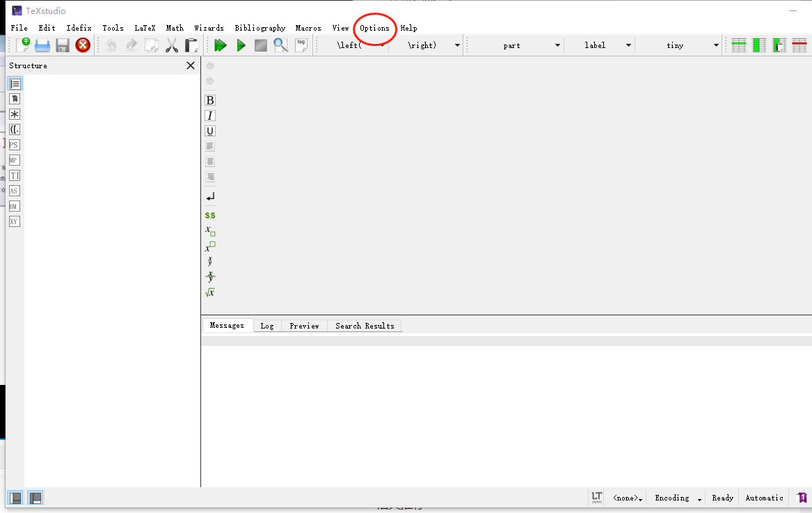Show the Symbols view with the asterisk icon
This screenshot has height=513, width=812.
15,115
